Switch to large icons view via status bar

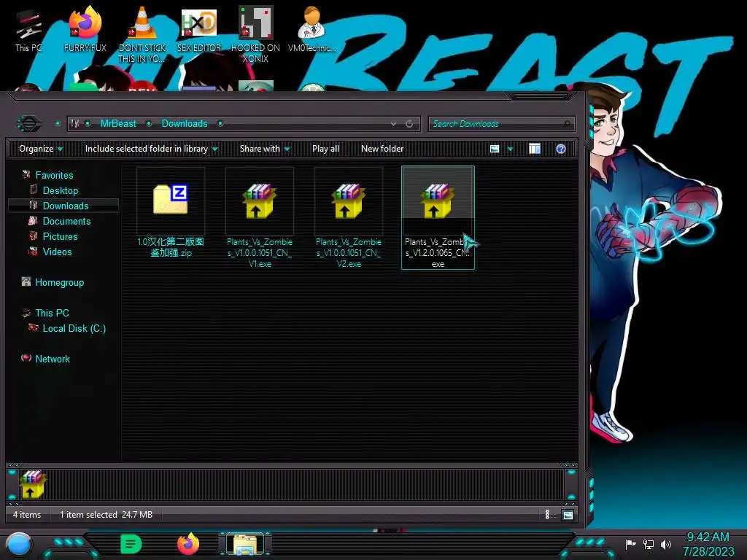(x=568, y=515)
